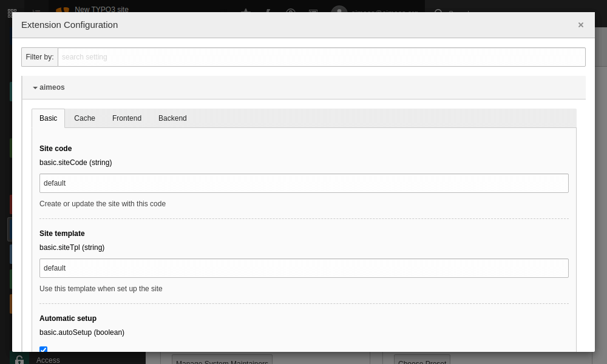Close the Extension Configuration dialog

pyautogui.click(x=580, y=25)
